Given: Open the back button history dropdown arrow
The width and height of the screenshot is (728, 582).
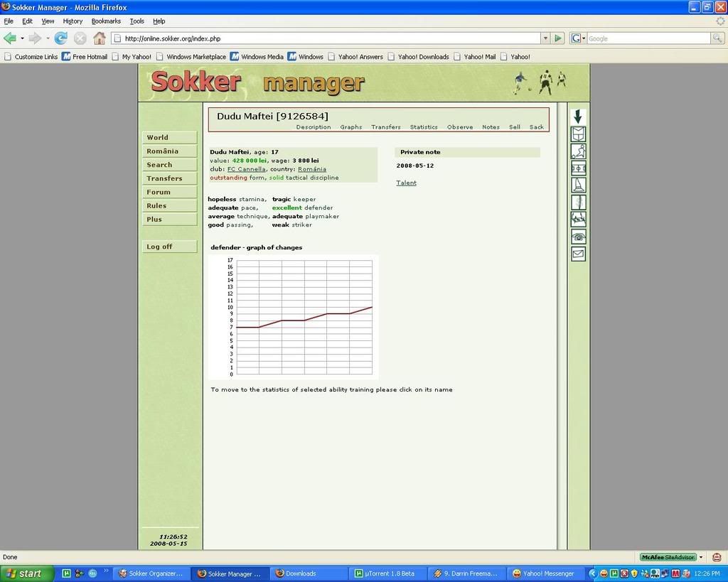Looking at the screenshot, I should click(22, 38).
